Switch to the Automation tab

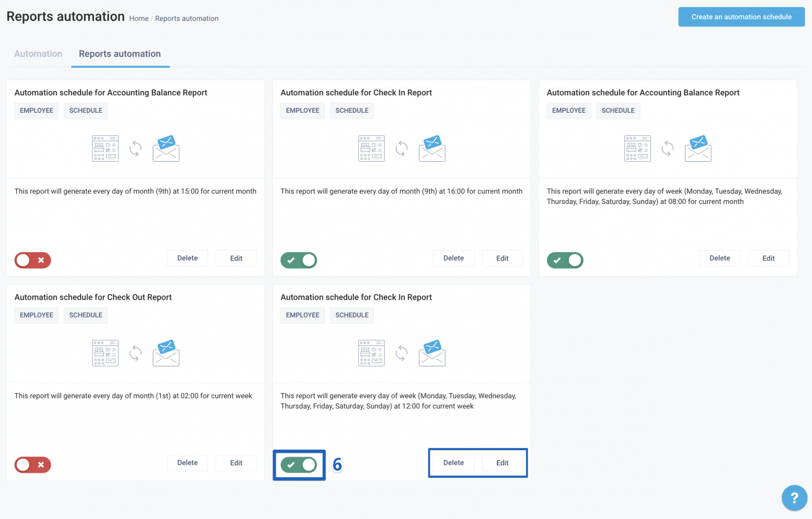(x=38, y=54)
